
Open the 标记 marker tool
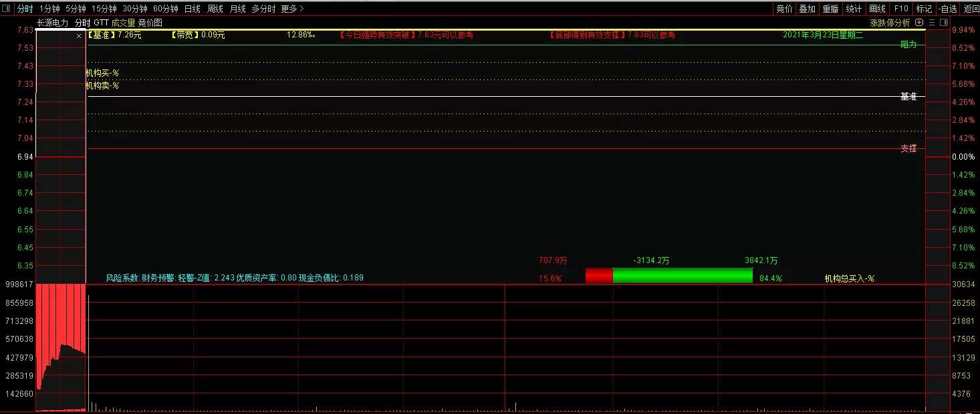(924, 9)
